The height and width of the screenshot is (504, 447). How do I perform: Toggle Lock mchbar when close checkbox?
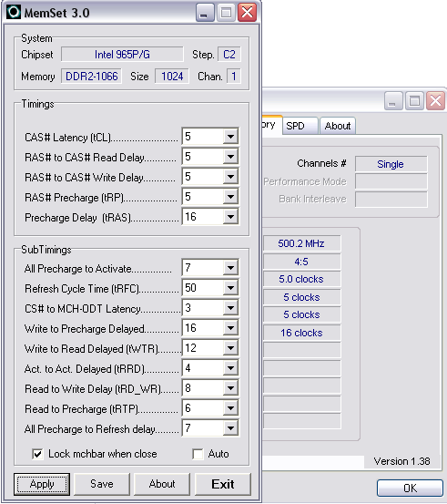click(37, 454)
